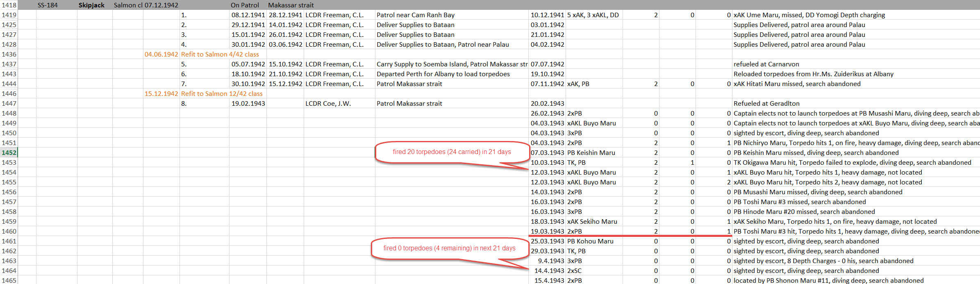Select 'xAK Sekiho Maru' target cell
The image size is (980, 284).
pyautogui.click(x=592, y=221)
